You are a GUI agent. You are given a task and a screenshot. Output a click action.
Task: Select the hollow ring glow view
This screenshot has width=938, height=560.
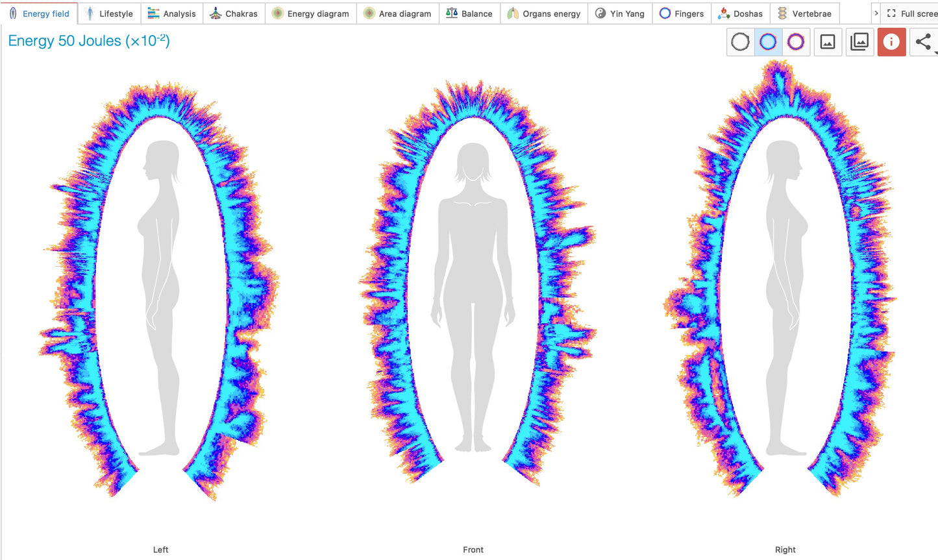pos(796,42)
